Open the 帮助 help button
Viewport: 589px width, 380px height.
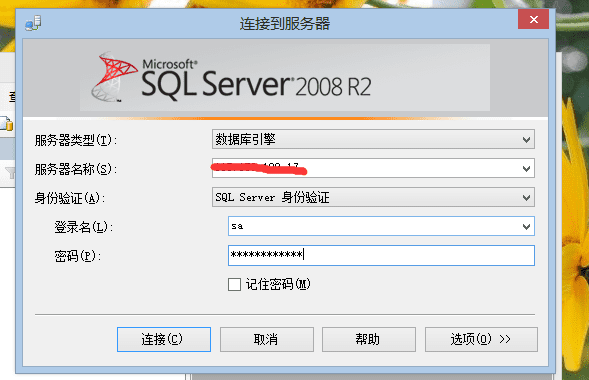click(x=369, y=339)
